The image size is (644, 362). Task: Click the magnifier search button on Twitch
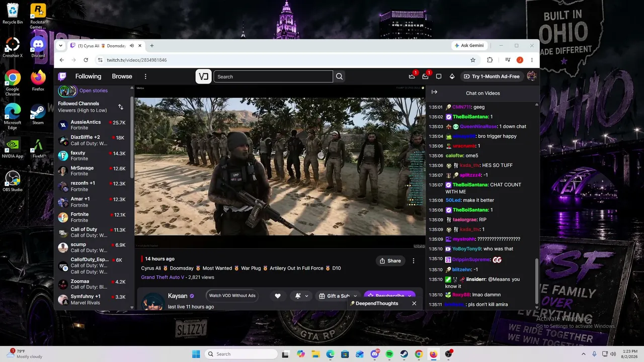tap(339, 76)
